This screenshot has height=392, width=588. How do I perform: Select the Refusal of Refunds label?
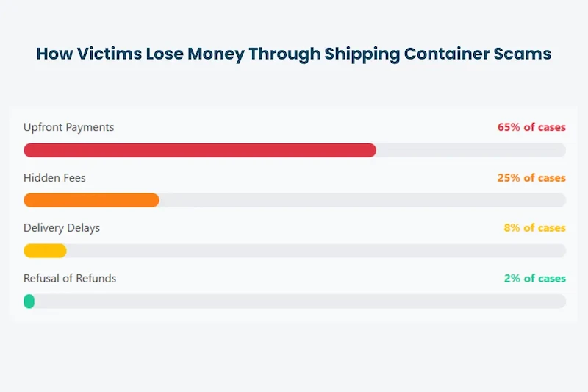[x=70, y=279]
